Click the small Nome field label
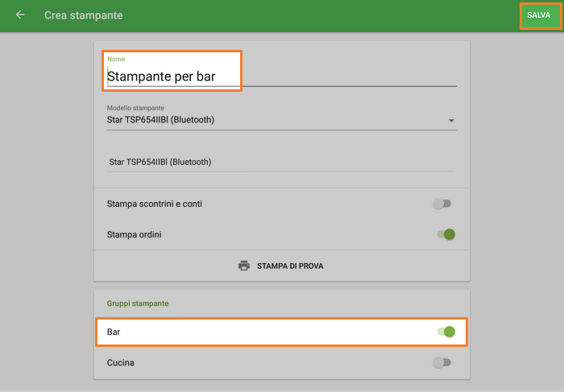The image size is (564, 392). click(x=116, y=59)
